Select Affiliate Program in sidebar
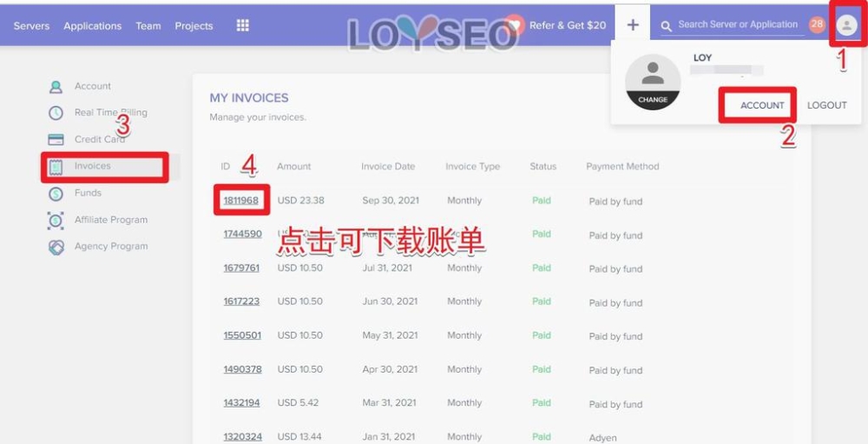 (111, 220)
